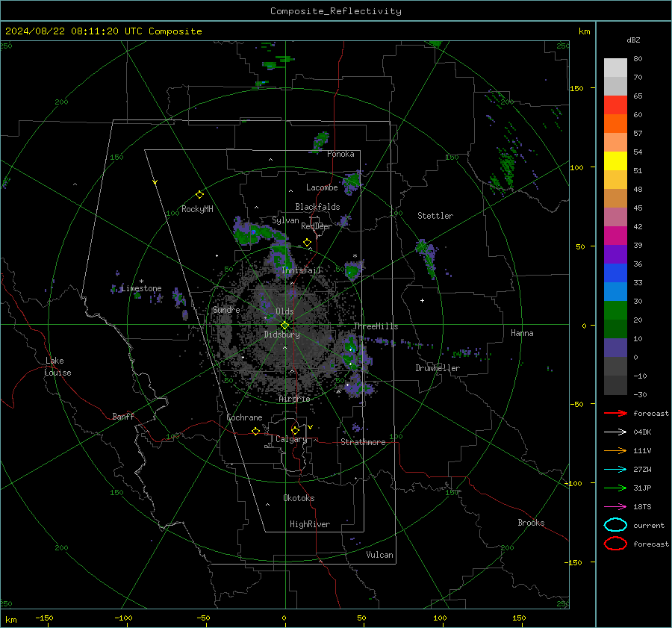Viewport: 672px width, 628px height.
Task: Select the blue swatch above 33 dBZ
Action: 615,273
